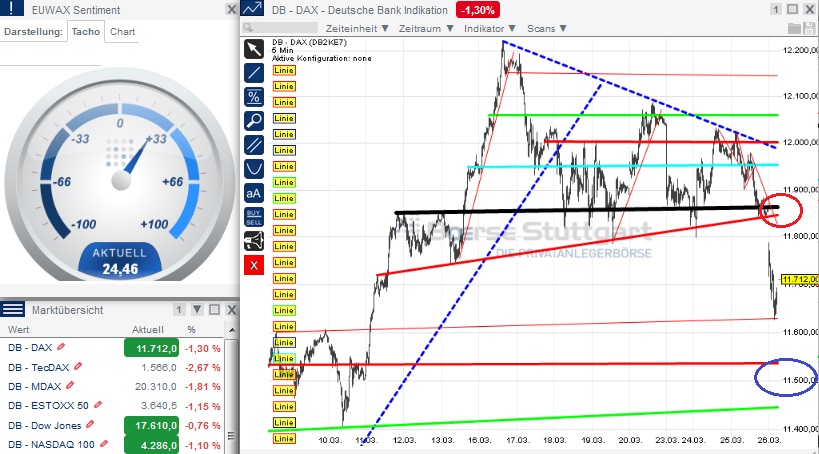
Task: Click the red -1,30% badge in chart title
Action: click(x=478, y=9)
